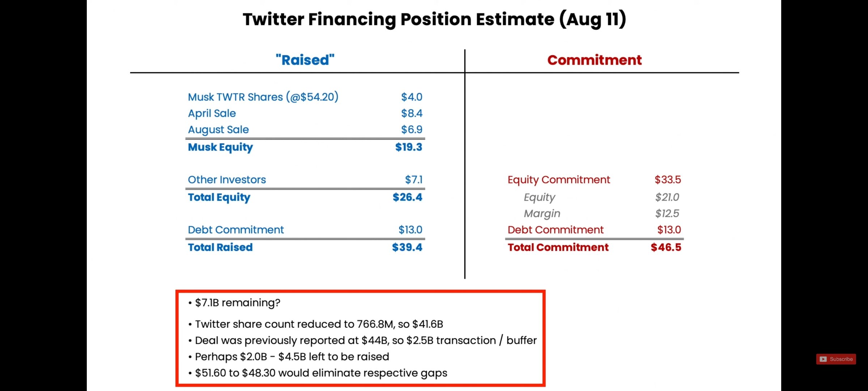Select the "Total Equity" subtotal label
The width and height of the screenshot is (868, 391).
219,197
